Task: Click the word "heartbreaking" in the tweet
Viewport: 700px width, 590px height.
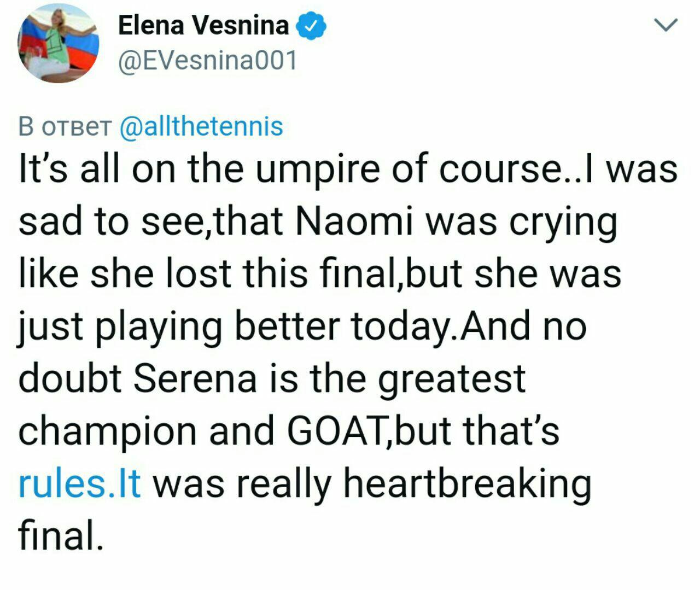Action: (467, 484)
